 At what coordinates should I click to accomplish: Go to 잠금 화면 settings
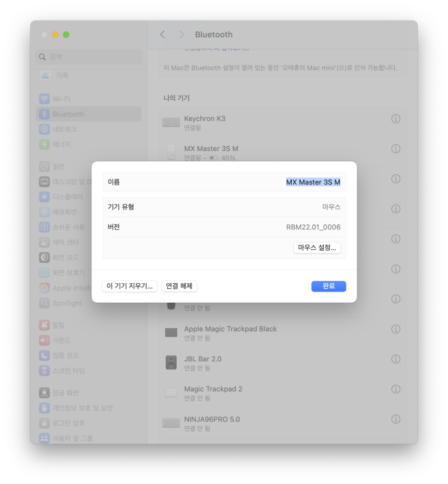[89, 392]
